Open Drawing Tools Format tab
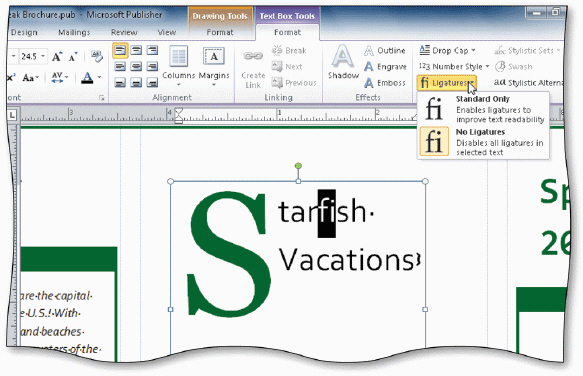Viewport: 583px width, 376px height. 220,32
